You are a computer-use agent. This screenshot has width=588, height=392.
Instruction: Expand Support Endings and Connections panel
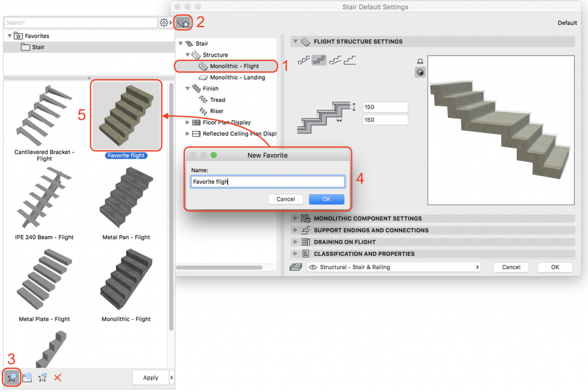296,230
